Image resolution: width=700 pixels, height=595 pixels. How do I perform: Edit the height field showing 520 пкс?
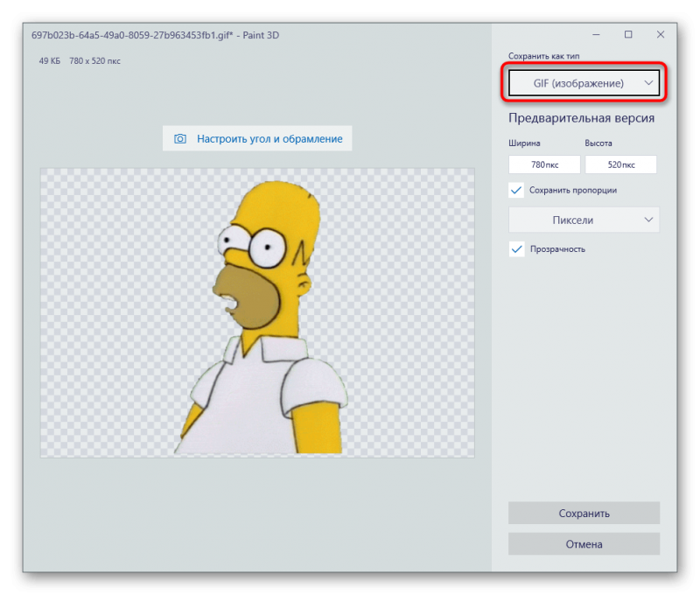[621, 164]
